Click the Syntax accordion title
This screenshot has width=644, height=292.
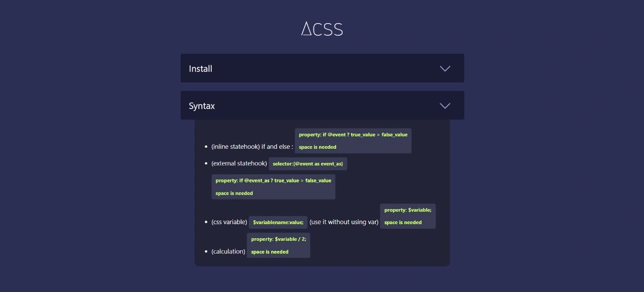tap(202, 106)
